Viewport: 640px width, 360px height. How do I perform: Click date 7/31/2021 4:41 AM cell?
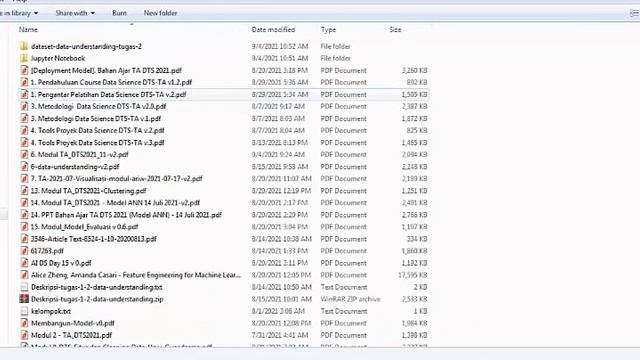pyautogui.click(x=280, y=335)
